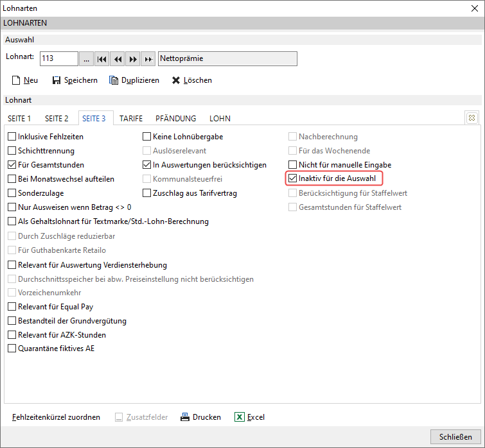This screenshot has height=448, width=485.
Task: Uncheck In Auswertungen berücksichtigen
Action: (146, 165)
